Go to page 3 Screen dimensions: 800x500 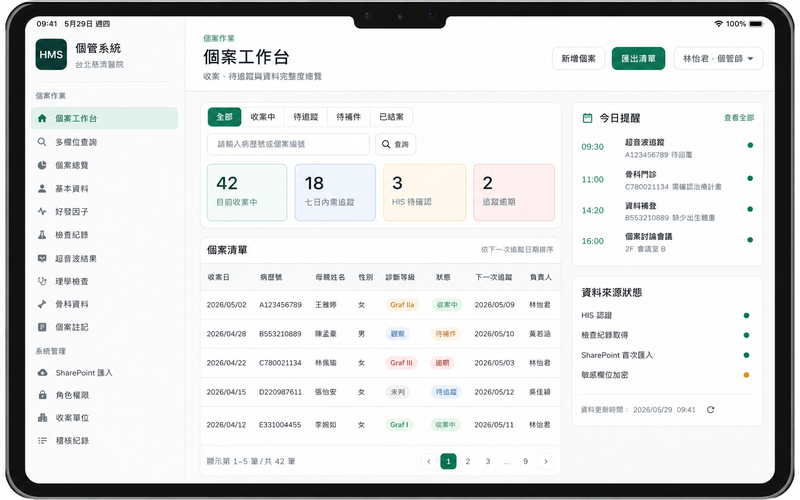(488, 461)
